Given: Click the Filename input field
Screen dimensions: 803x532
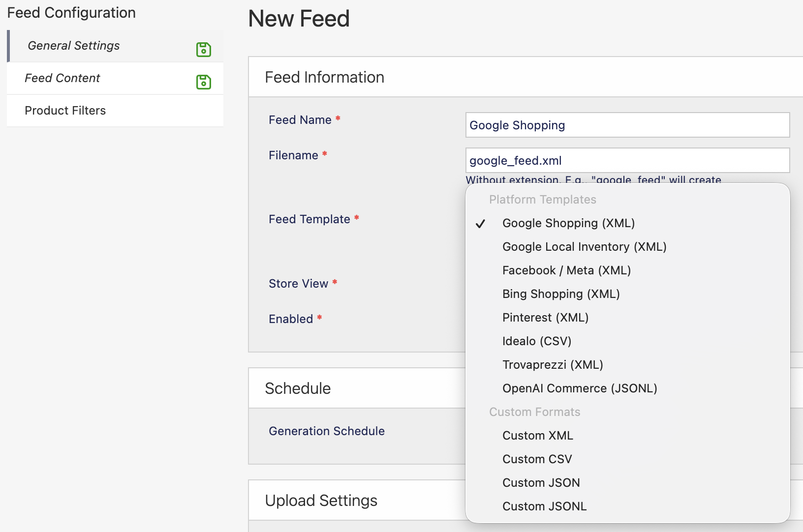Looking at the screenshot, I should click(x=627, y=160).
